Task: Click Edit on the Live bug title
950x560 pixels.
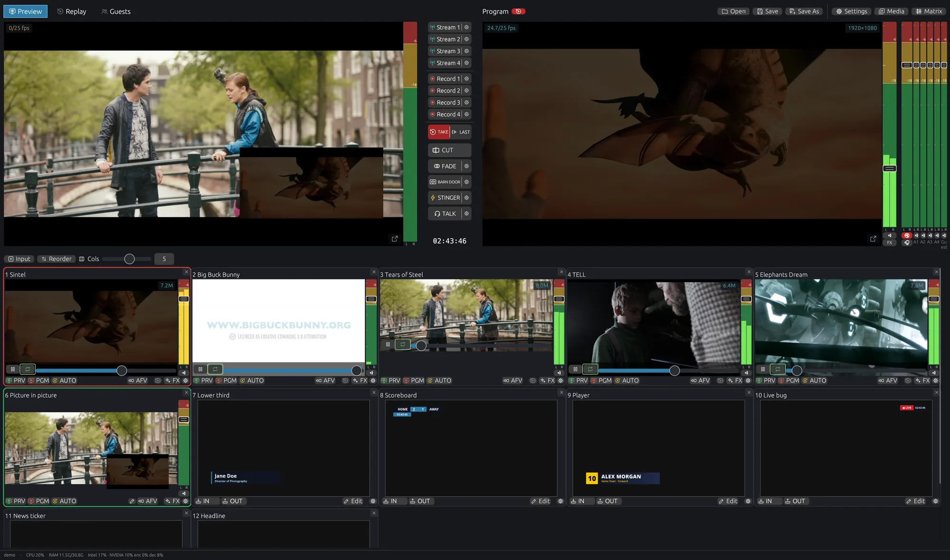Action: click(x=915, y=501)
